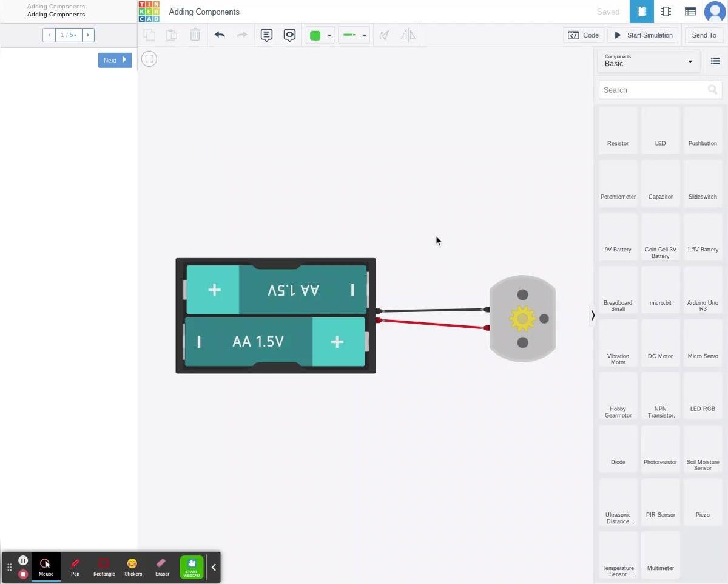Open the wire type dropdown

(354, 35)
